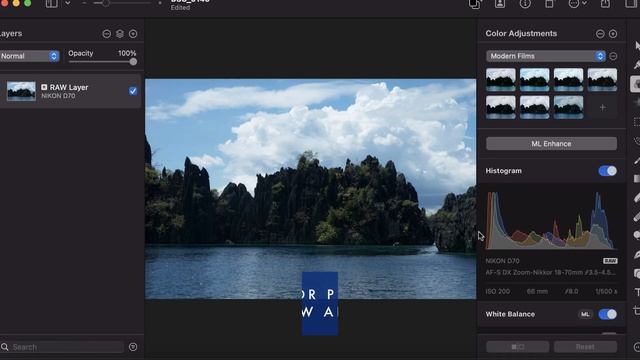This screenshot has width=640, height=360.
Task: Toggle the White Balance switch
Action: [x=608, y=314]
